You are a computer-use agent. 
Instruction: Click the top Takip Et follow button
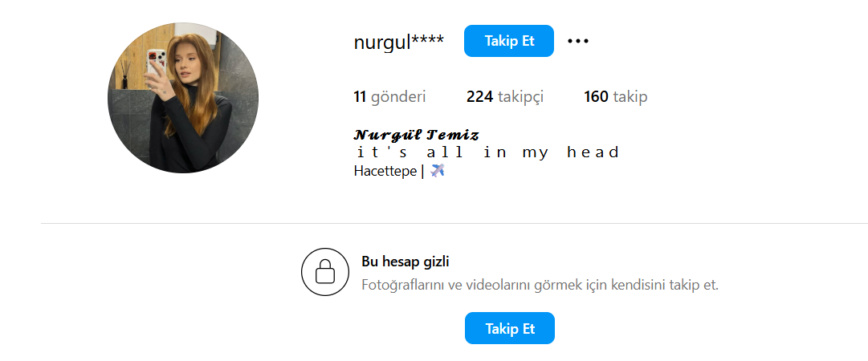point(509,41)
